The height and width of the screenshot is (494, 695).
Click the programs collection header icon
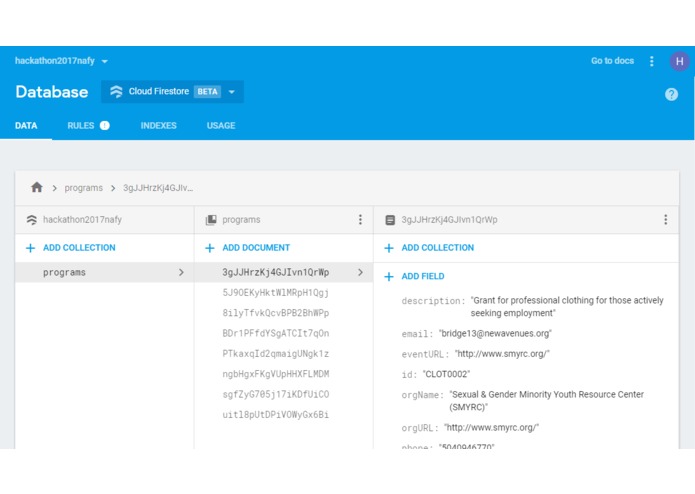[211, 220]
